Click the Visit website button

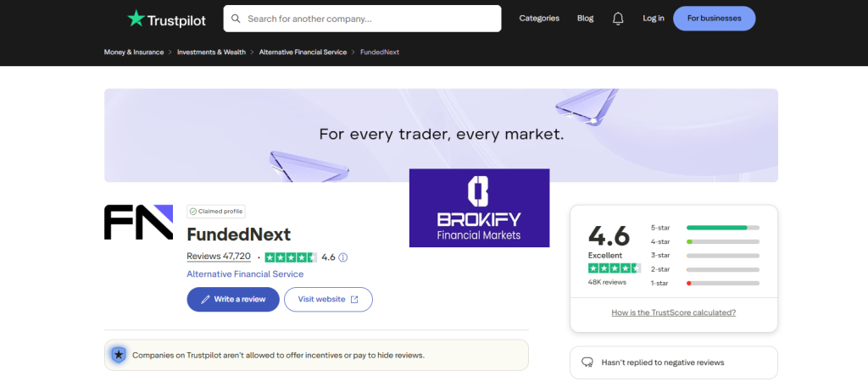pyautogui.click(x=328, y=299)
